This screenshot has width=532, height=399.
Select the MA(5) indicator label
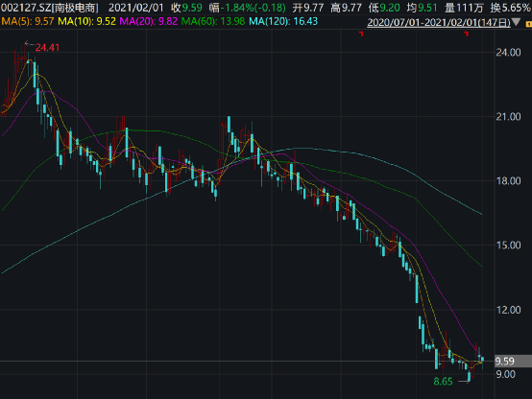pos(28,21)
